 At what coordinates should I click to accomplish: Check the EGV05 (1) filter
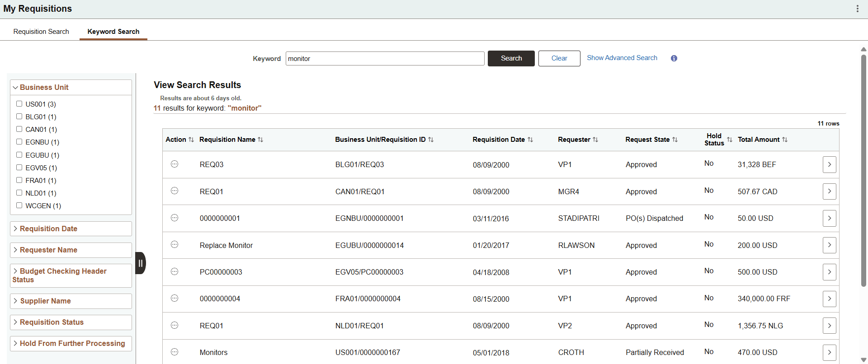coord(19,168)
